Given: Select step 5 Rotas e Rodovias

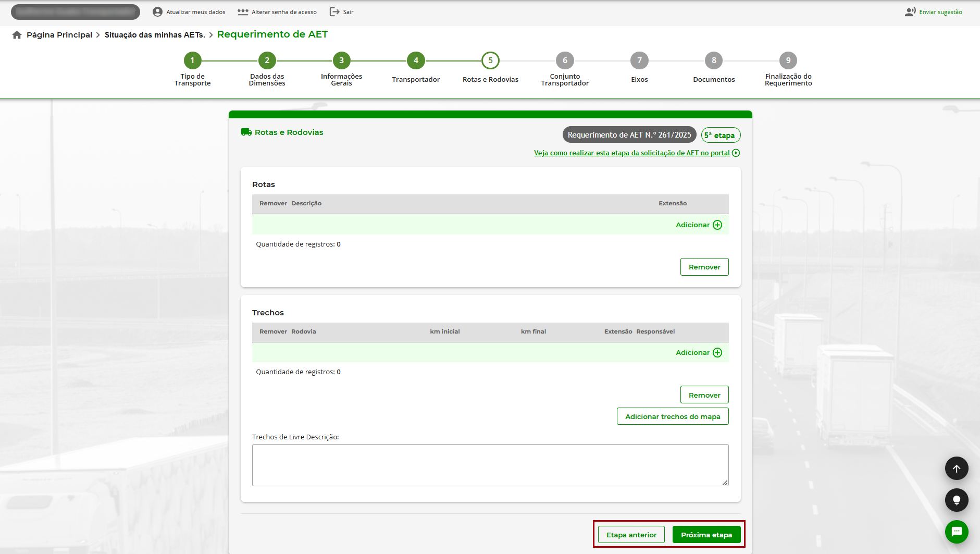Looking at the screenshot, I should 490,60.
